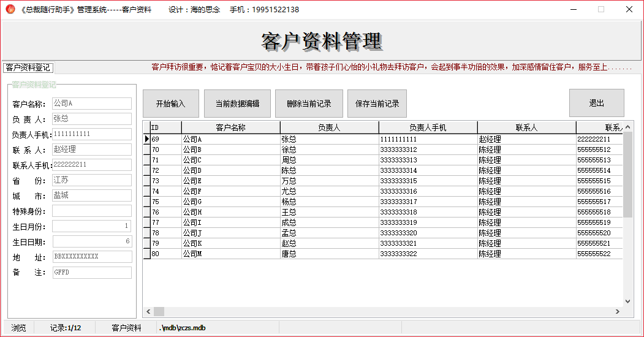Click the phone cell 3333333316
The image size is (644, 337).
pyautogui.click(x=428, y=191)
